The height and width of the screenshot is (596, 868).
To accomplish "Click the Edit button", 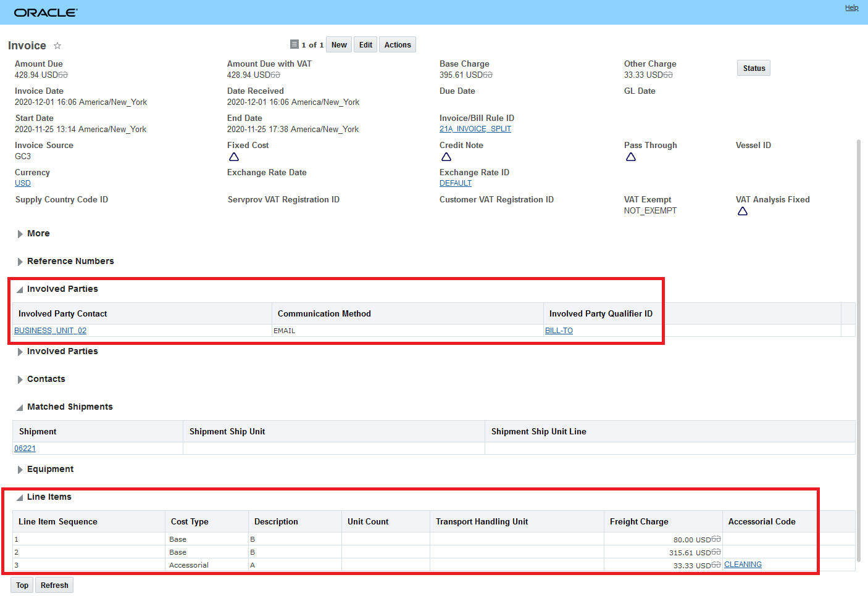I will pos(365,44).
